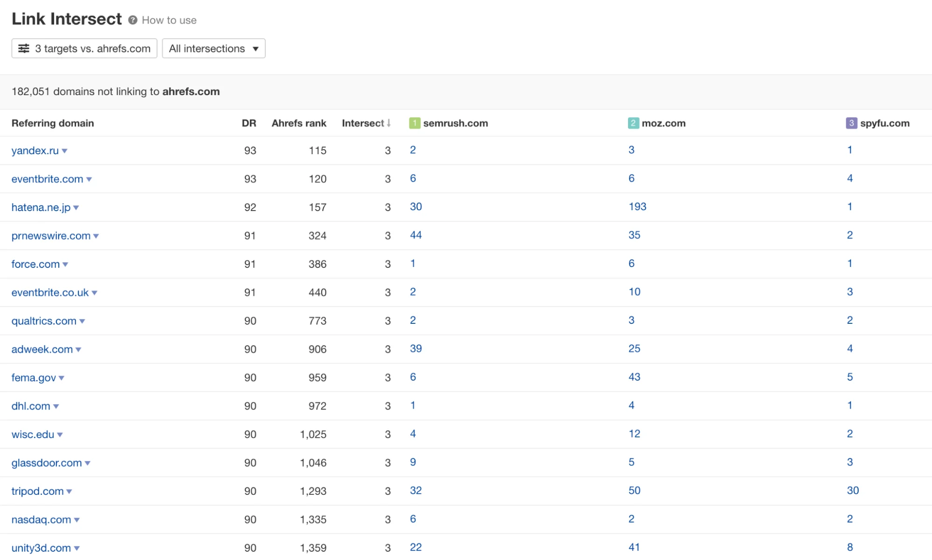The width and height of the screenshot is (932, 560).
Task: Click the 30 spyfu.com links for tripod.com
Action: coord(853,490)
